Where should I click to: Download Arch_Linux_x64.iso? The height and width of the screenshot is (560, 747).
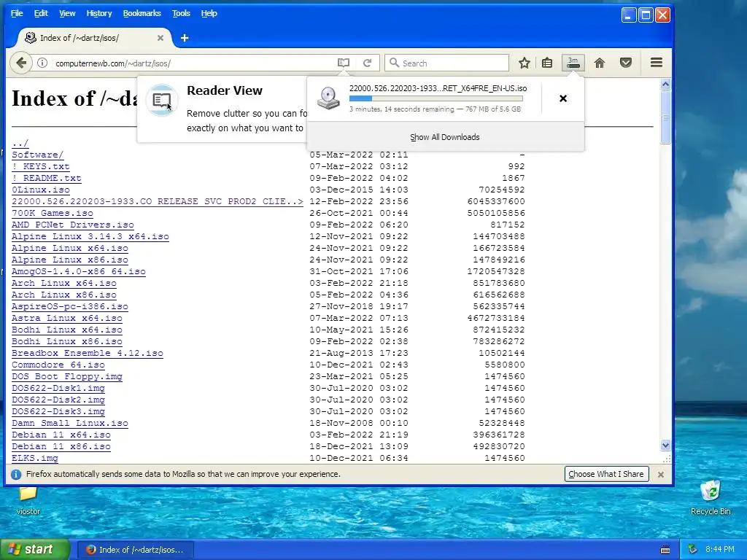pyautogui.click(x=64, y=283)
